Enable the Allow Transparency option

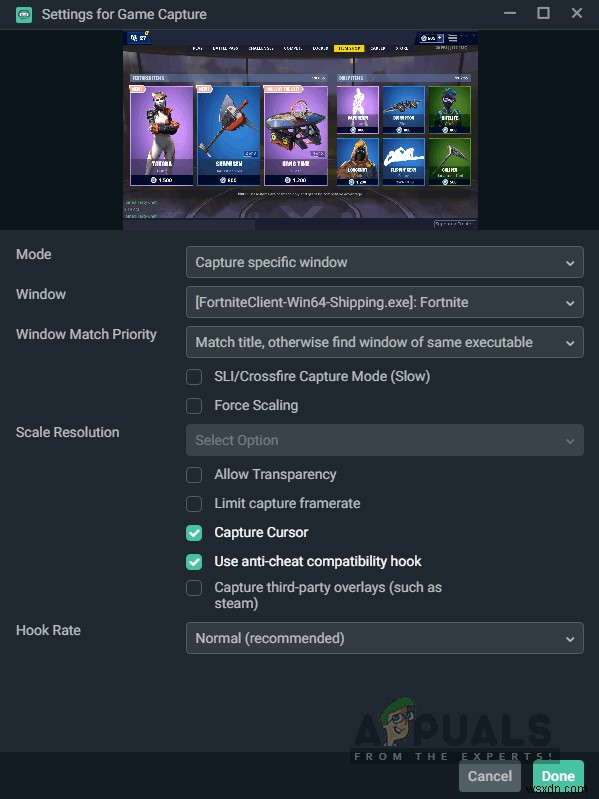click(x=194, y=475)
